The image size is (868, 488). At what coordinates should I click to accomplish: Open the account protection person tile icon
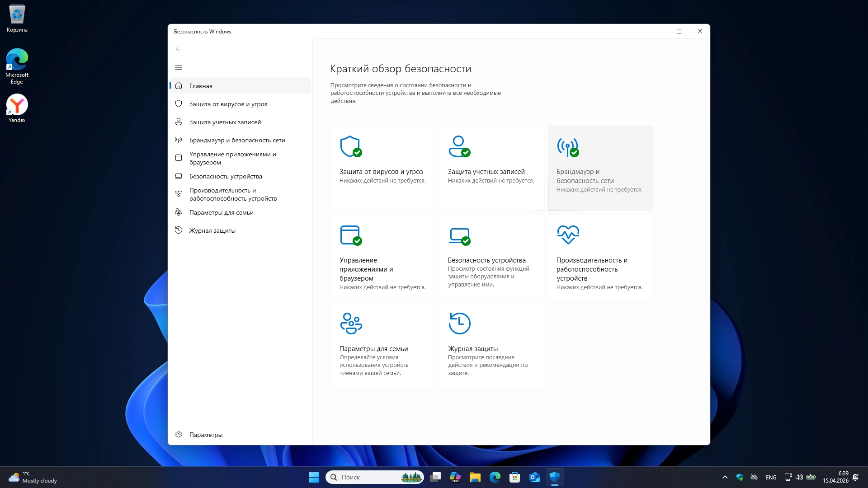[459, 146]
